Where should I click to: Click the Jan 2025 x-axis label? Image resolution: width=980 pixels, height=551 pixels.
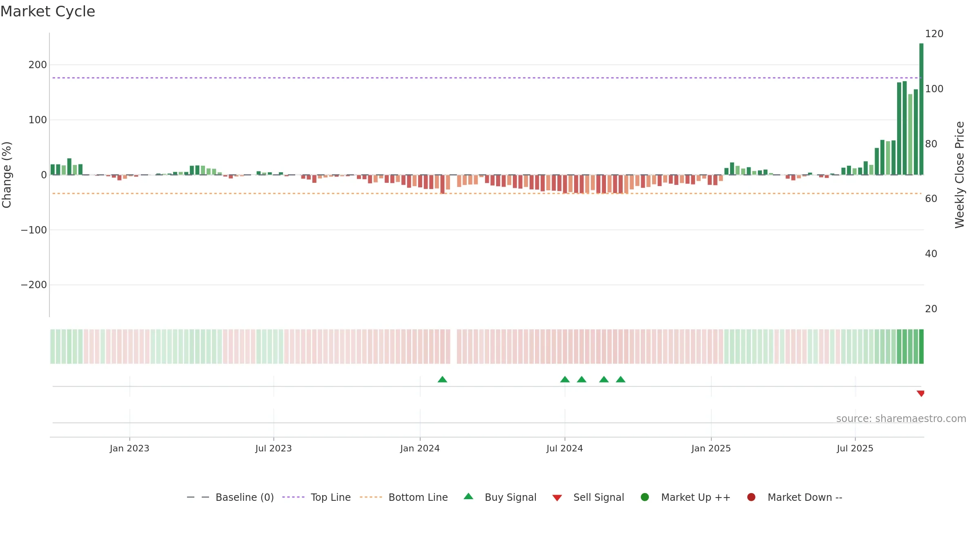click(x=711, y=448)
